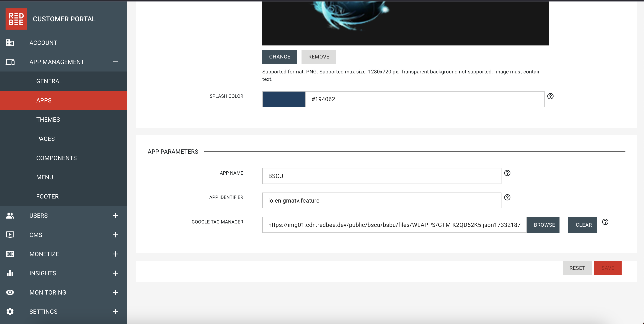Image resolution: width=644 pixels, height=324 pixels.
Task: Open help icon for Google Tag Manager
Action: point(605,222)
